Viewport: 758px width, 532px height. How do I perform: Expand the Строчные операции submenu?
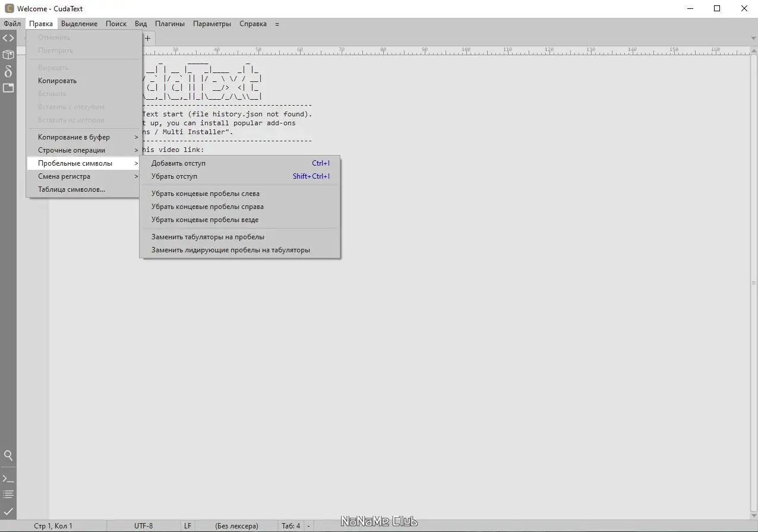tap(83, 150)
